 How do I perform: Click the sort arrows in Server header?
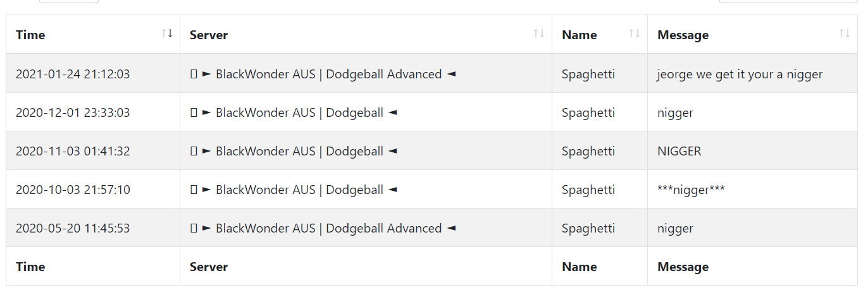(x=539, y=33)
